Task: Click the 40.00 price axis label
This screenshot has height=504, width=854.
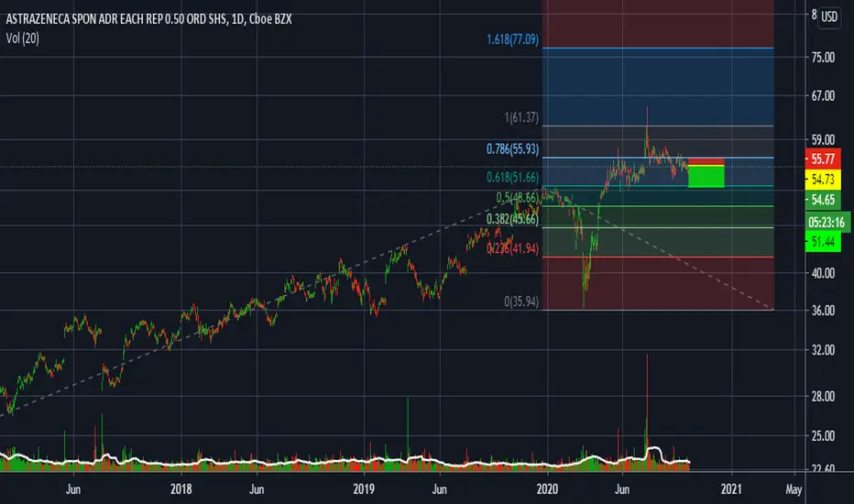Action: click(x=823, y=273)
